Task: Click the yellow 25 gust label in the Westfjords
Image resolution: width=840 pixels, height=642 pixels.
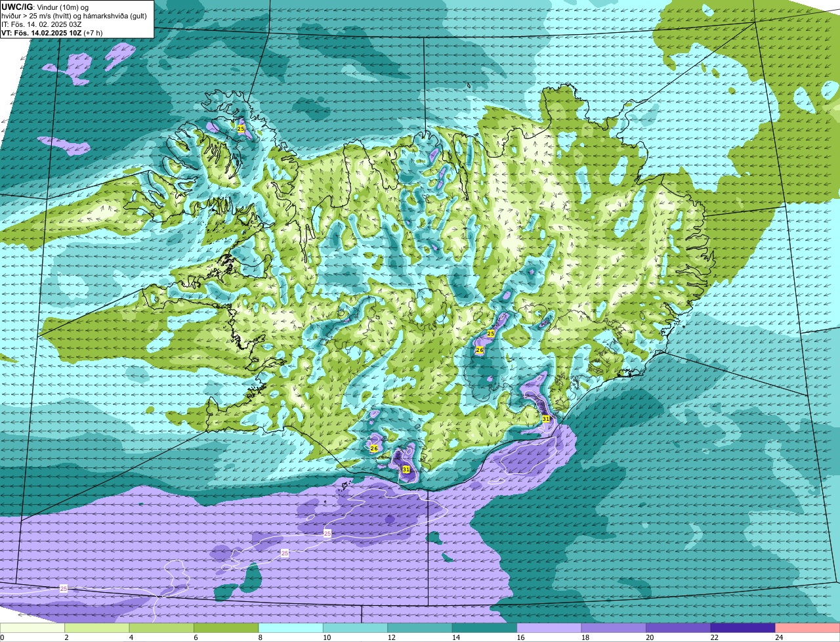Action: pos(241,129)
